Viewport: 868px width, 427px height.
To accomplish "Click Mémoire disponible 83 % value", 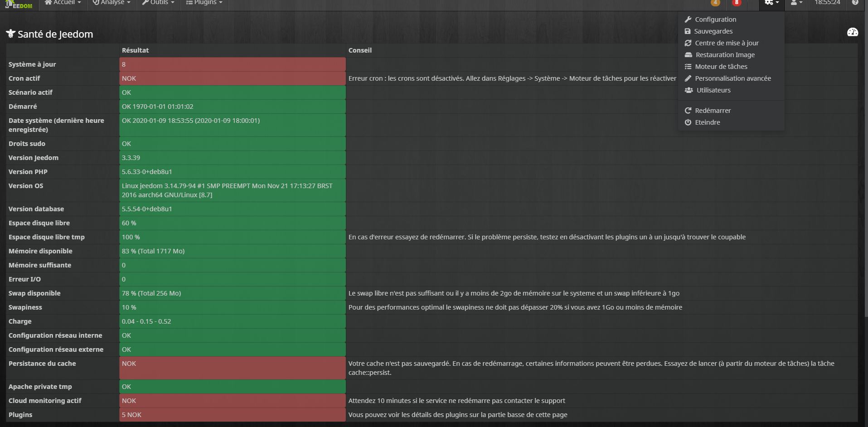I will [x=233, y=251].
